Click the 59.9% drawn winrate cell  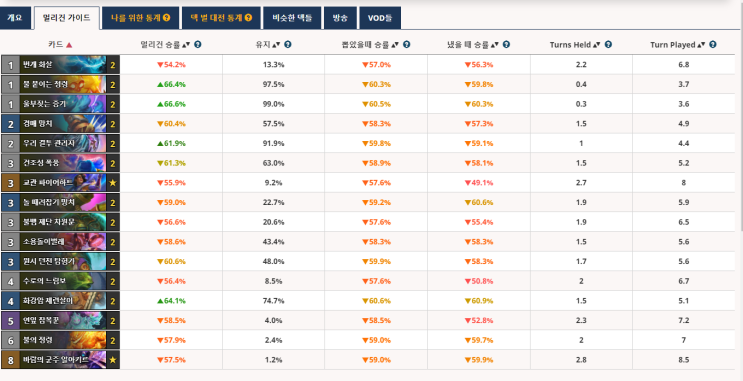click(376, 261)
